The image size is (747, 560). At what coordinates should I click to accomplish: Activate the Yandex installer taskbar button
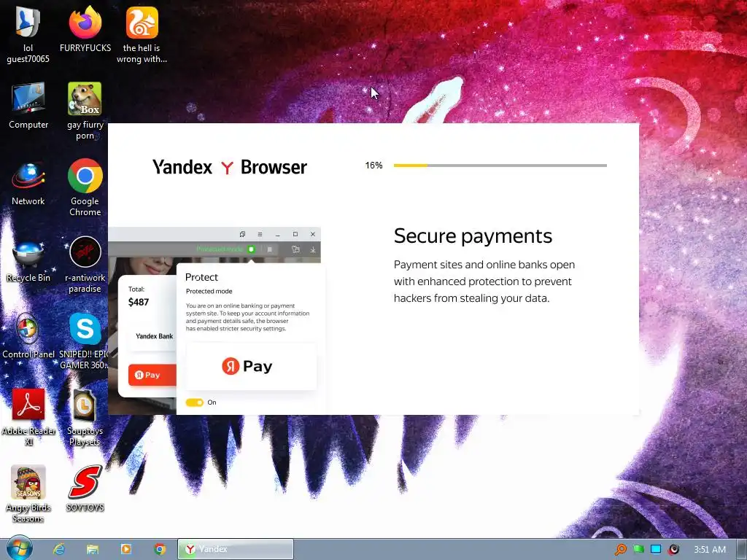pos(236,549)
